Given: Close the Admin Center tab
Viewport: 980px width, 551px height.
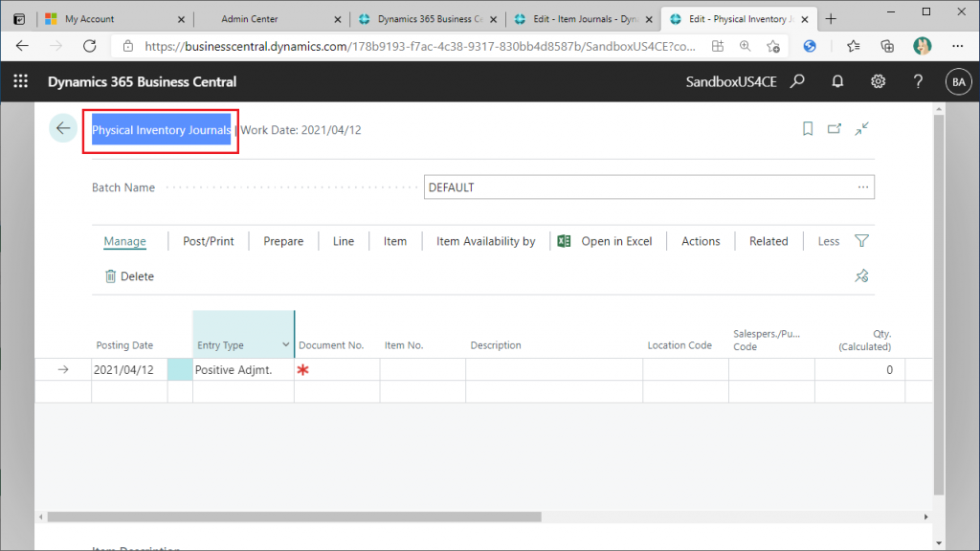Looking at the screenshot, I should [338, 19].
